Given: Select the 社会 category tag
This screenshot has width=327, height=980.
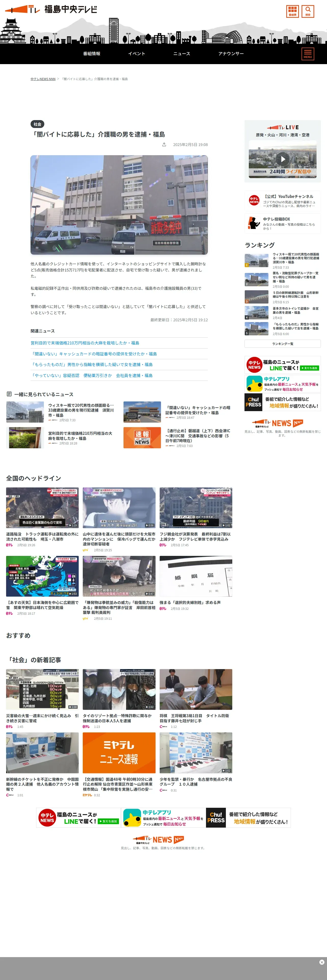Looking at the screenshot, I should pyautogui.click(x=37, y=124).
